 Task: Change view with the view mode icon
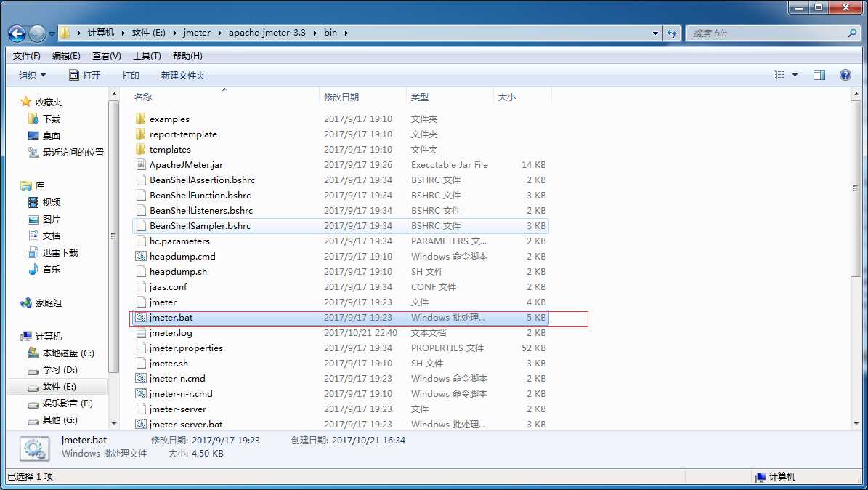(x=779, y=75)
